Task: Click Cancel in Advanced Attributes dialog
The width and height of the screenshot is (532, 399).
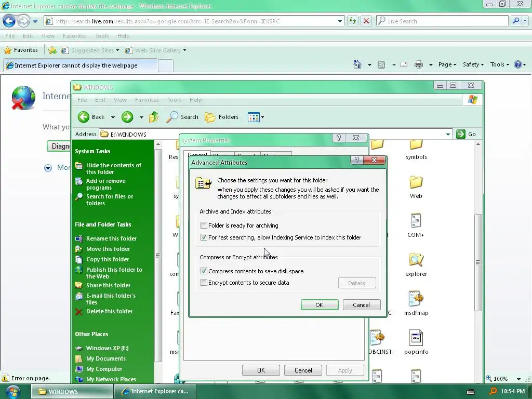Action: (x=362, y=304)
